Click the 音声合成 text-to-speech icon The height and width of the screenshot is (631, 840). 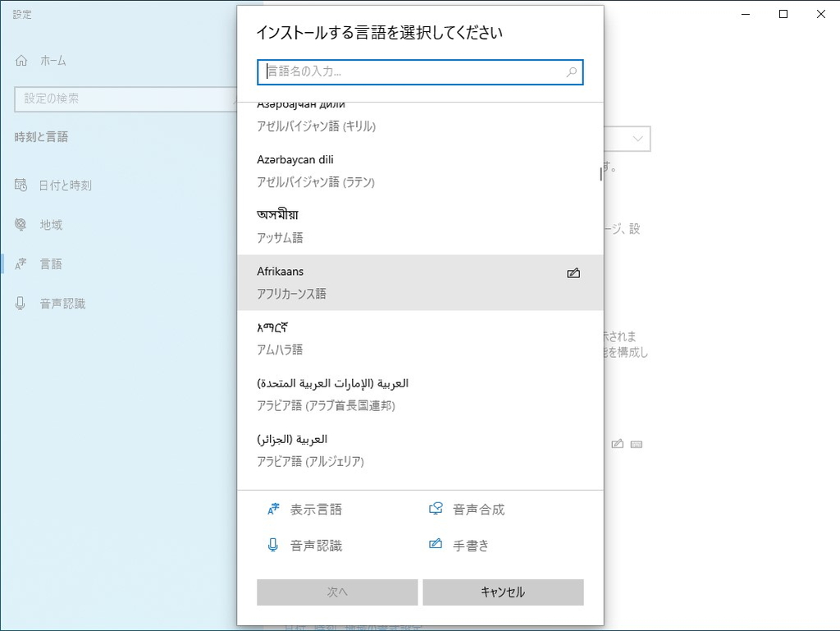(x=435, y=508)
